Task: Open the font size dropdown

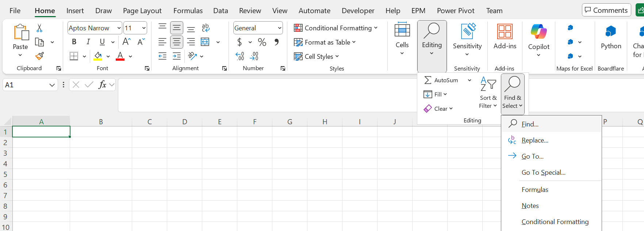Action: point(144,28)
